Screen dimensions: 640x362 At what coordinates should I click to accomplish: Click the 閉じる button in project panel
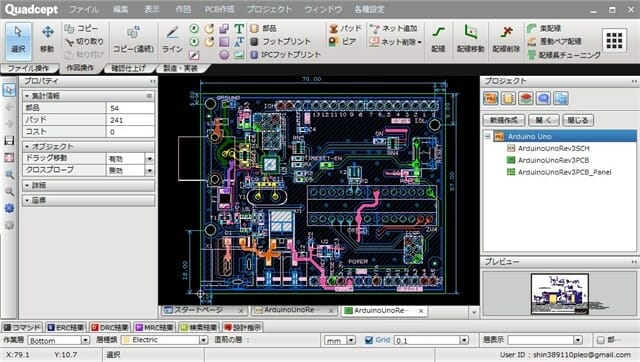tap(578, 120)
